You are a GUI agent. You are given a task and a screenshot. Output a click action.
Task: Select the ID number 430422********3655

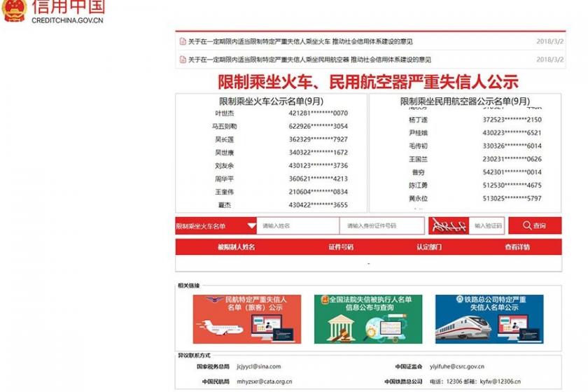pyautogui.click(x=318, y=205)
